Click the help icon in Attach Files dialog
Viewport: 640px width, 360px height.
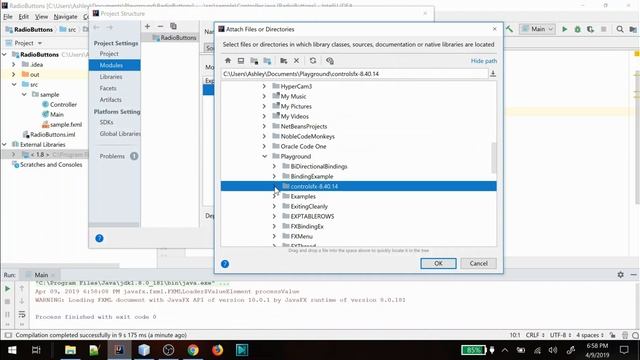225,264
